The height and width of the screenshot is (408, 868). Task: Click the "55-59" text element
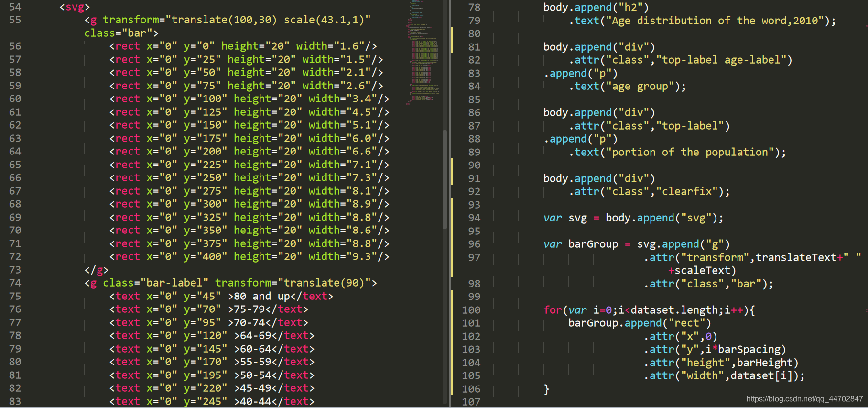[212, 362]
